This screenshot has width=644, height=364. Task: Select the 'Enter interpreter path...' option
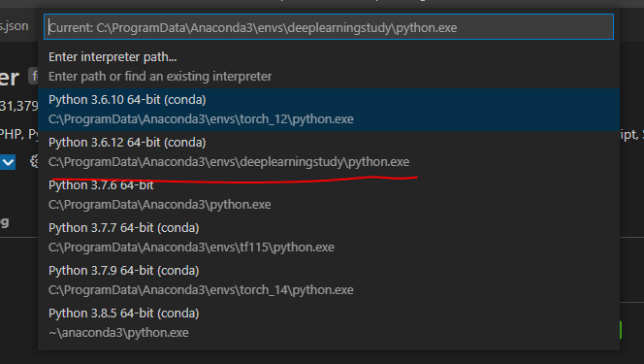(x=329, y=67)
